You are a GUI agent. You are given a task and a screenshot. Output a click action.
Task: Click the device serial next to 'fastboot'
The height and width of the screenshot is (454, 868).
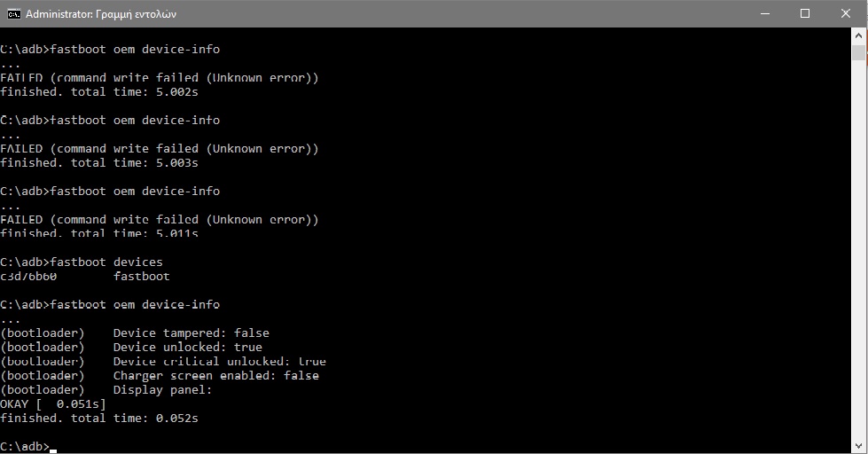click(28, 277)
